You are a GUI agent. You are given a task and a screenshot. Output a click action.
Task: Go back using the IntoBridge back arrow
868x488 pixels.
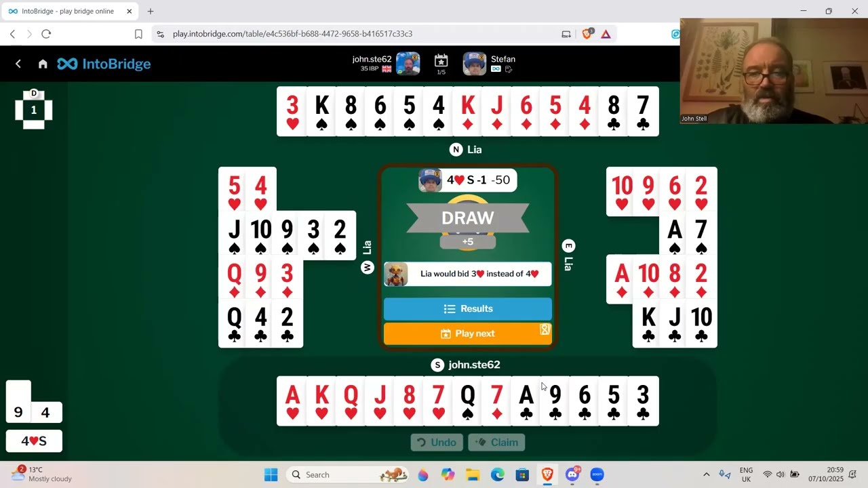click(x=18, y=64)
